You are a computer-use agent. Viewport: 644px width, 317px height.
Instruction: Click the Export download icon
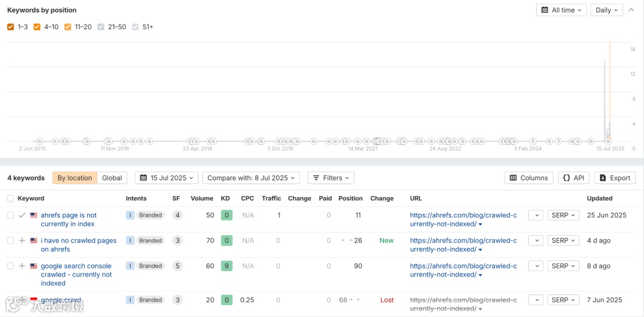click(x=602, y=178)
